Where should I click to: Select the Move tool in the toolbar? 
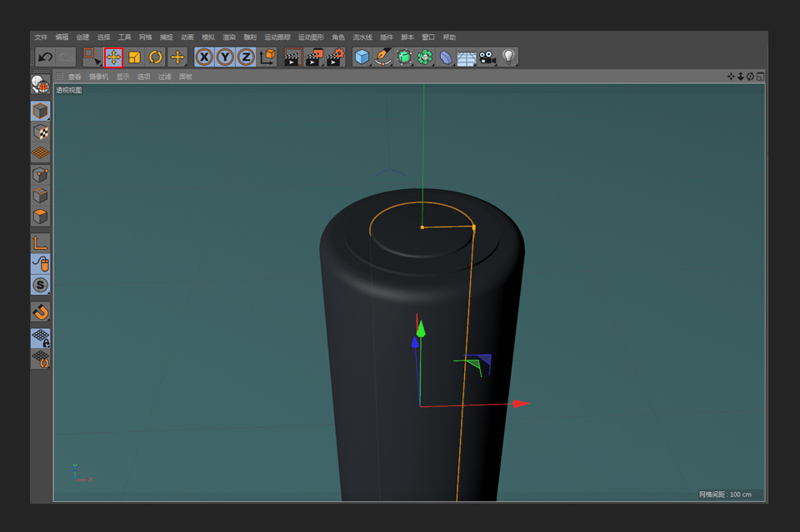click(x=113, y=57)
